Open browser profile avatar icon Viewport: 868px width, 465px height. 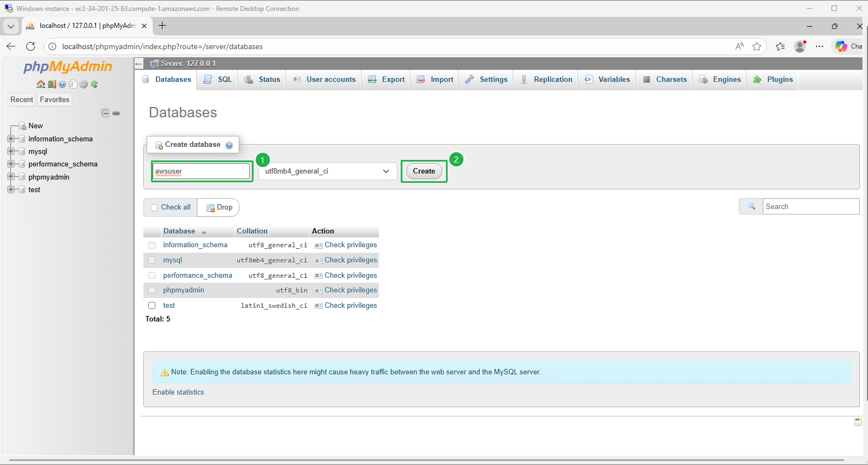coord(800,46)
